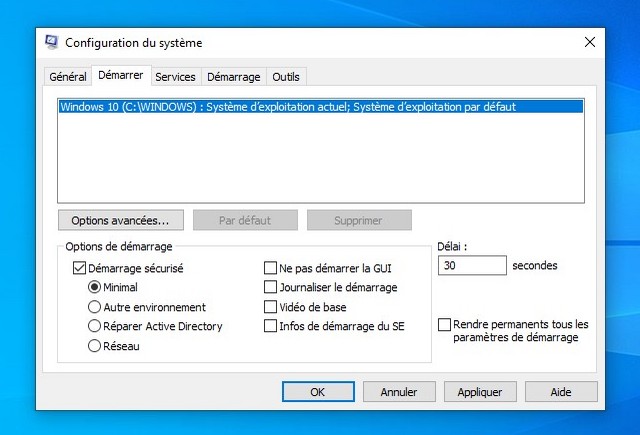The height and width of the screenshot is (435, 640).
Task: Toggle the Vidéo de base checkbox
Action: pyautogui.click(x=270, y=307)
